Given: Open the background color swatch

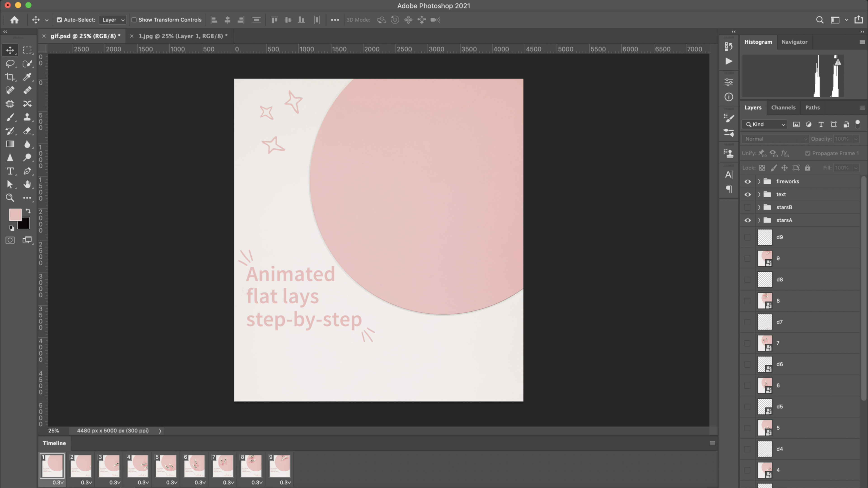Looking at the screenshot, I should [25, 225].
